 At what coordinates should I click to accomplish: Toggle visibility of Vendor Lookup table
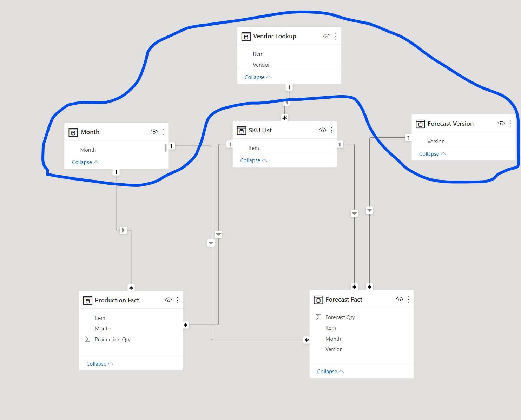(327, 36)
